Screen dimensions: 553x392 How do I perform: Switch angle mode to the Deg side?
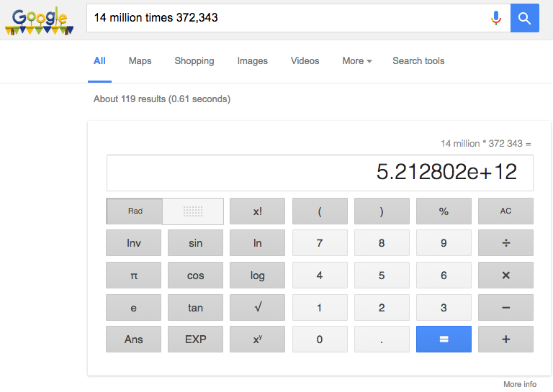[193, 211]
